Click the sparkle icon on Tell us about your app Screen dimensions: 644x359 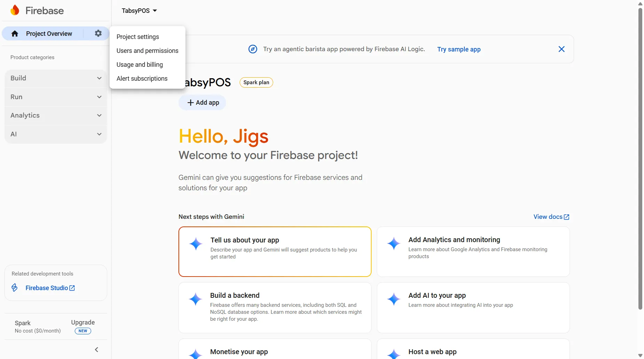pos(196,244)
